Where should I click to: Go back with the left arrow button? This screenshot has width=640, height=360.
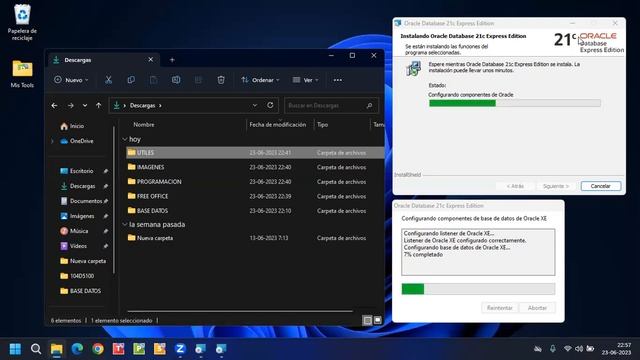(x=54, y=105)
